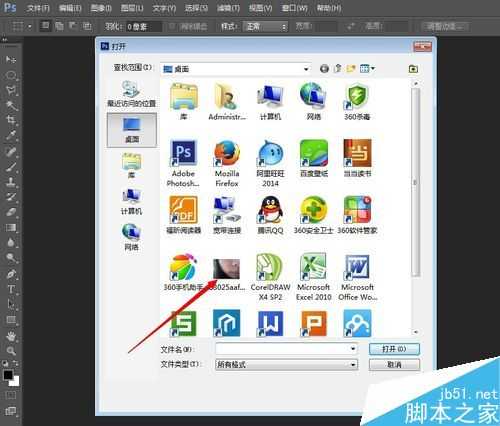Click the Cancel button in dialog
Image resolution: width=500 pixels, height=426 pixels.
tap(394, 365)
